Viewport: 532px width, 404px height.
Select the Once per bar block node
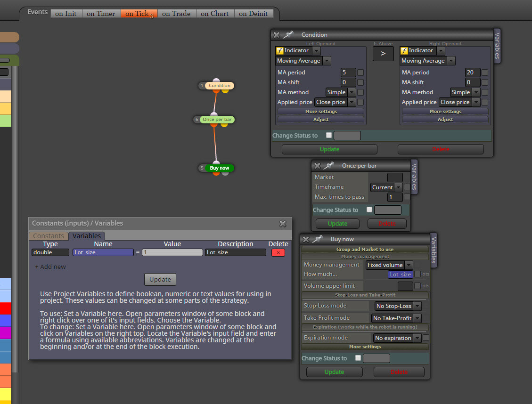click(x=217, y=119)
